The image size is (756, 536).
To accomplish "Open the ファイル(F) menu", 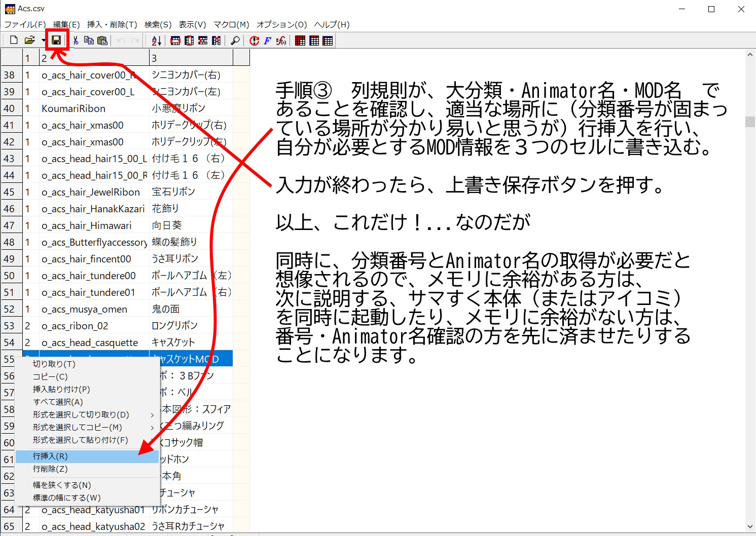I will (25, 24).
